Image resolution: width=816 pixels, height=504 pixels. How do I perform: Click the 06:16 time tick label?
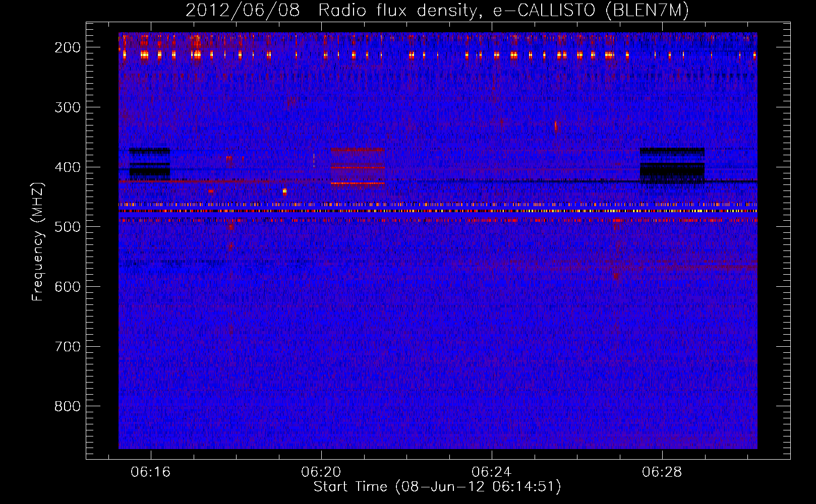pyautogui.click(x=151, y=472)
